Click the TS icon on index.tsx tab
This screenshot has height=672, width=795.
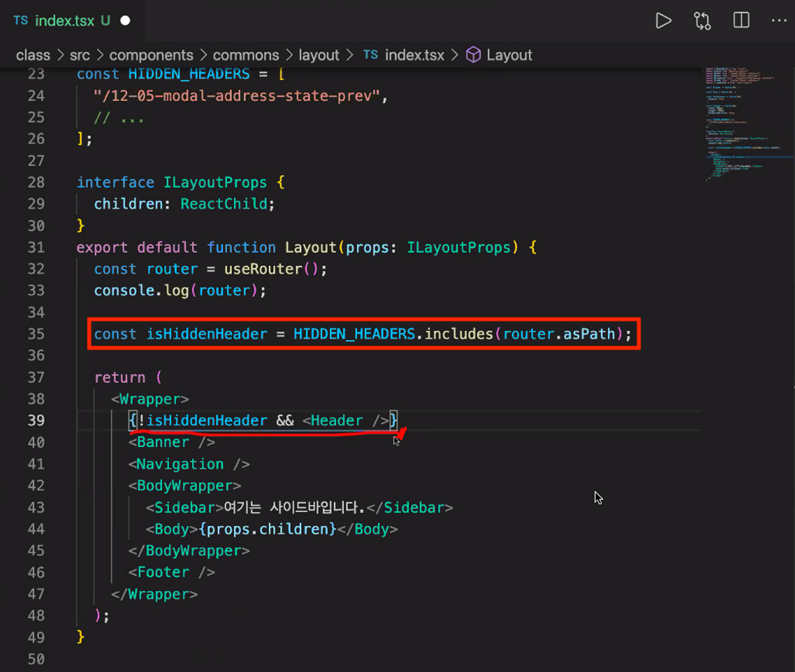pyautogui.click(x=21, y=21)
